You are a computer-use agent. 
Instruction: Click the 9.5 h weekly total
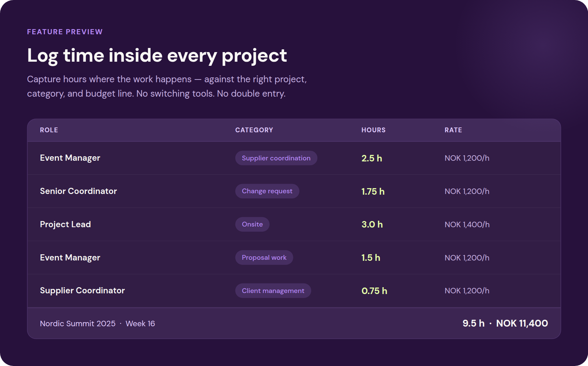pyautogui.click(x=473, y=323)
